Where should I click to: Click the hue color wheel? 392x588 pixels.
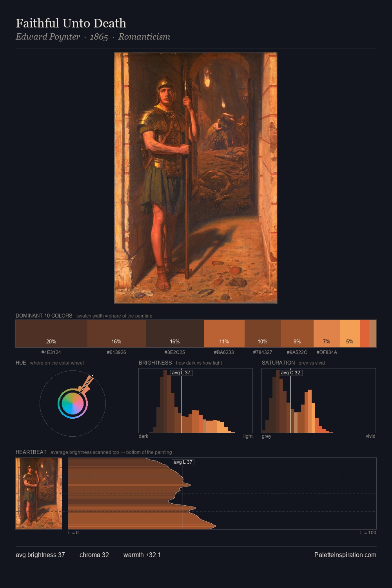tap(73, 403)
